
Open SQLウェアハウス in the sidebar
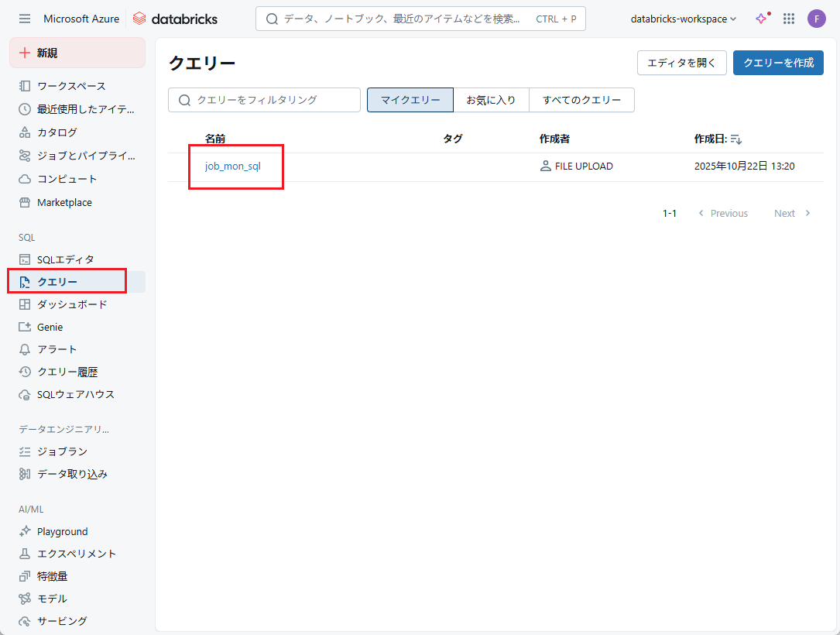coord(75,394)
